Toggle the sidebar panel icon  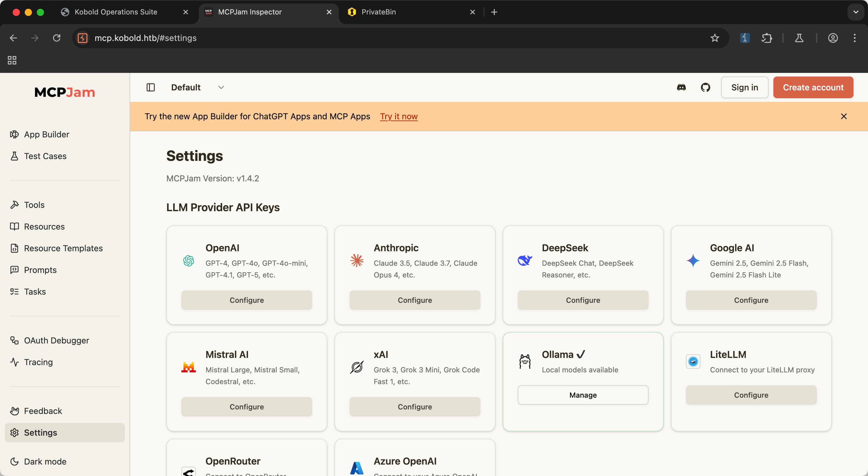[x=151, y=87]
